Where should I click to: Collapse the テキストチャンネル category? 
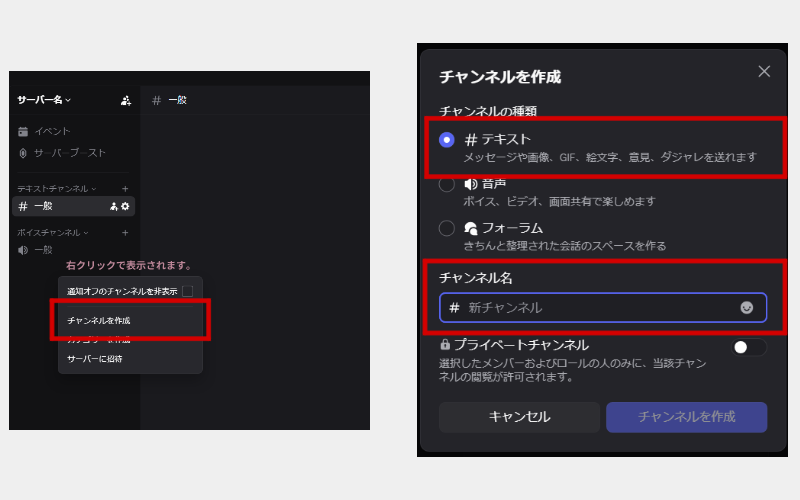click(56, 189)
